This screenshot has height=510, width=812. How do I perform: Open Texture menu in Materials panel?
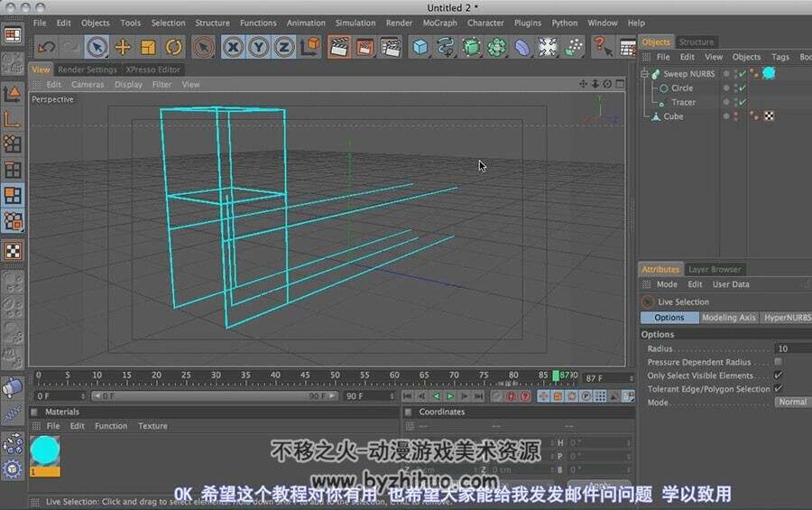[152, 426]
